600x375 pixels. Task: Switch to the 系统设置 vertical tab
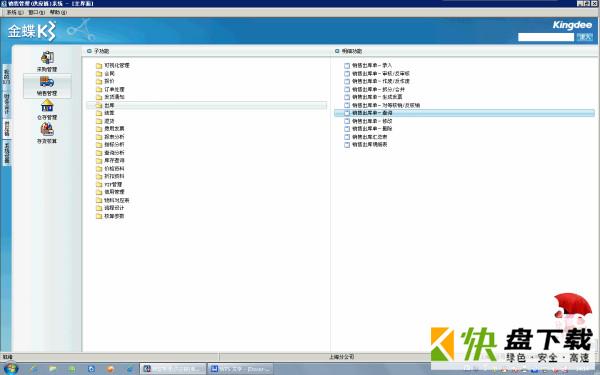click(x=7, y=153)
